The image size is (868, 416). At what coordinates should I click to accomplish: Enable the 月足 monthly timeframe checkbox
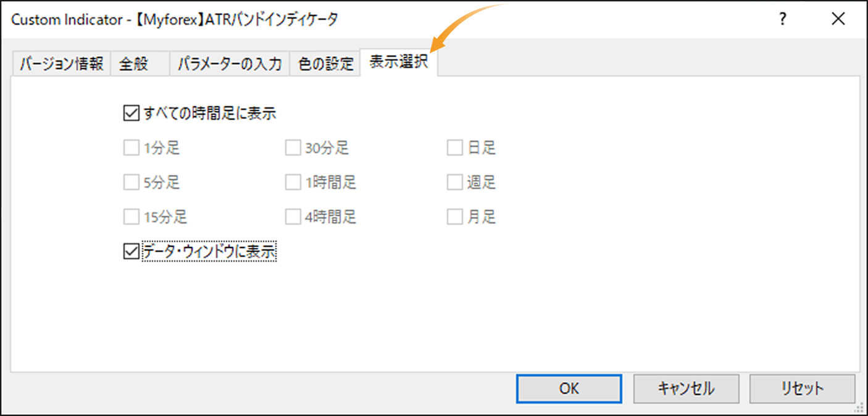click(x=454, y=217)
